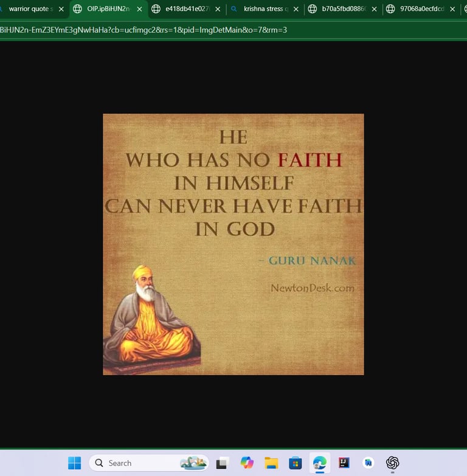The height and width of the screenshot is (476, 467).
Task: Open Task View from the taskbar
Action: (x=221, y=463)
